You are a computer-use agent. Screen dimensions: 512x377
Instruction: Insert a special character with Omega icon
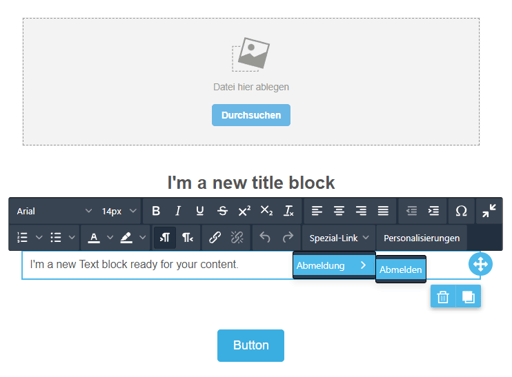pos(461,211)
